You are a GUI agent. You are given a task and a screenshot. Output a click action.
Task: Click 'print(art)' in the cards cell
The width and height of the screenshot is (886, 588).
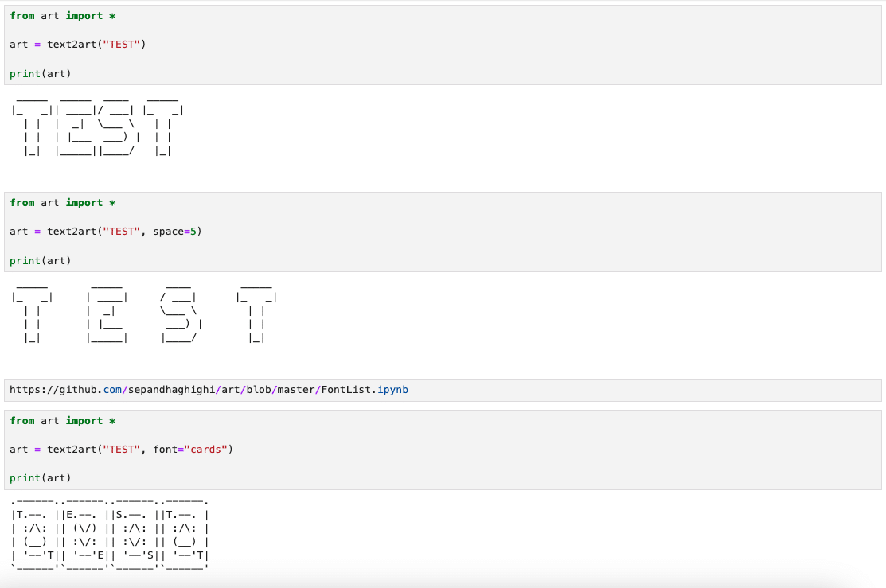tap(40, 478)
